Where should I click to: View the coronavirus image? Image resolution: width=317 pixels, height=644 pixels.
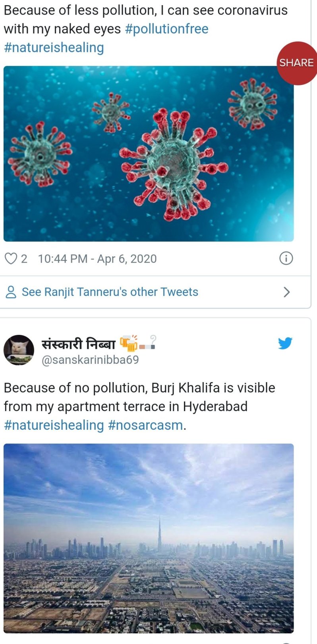click(x=149, y=154)
